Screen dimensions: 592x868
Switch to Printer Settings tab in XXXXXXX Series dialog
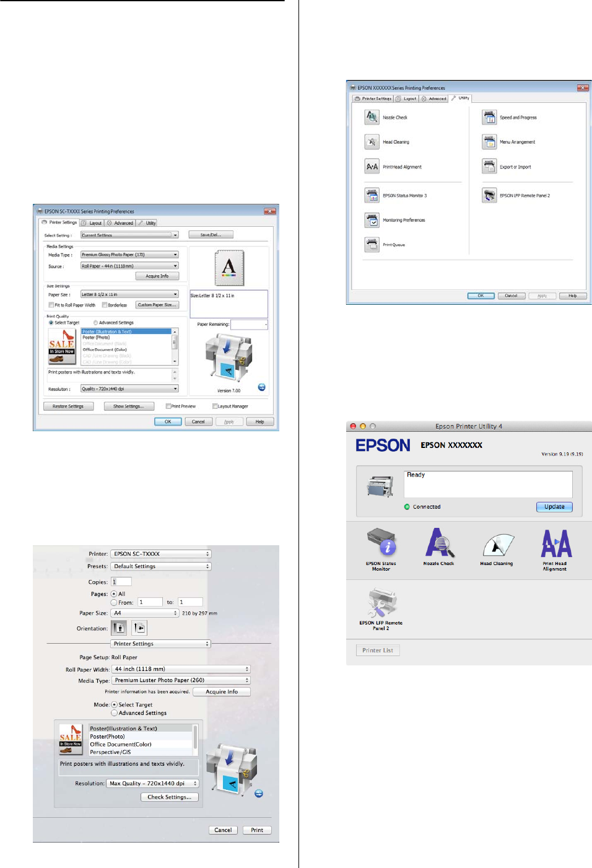click(373, 99)
